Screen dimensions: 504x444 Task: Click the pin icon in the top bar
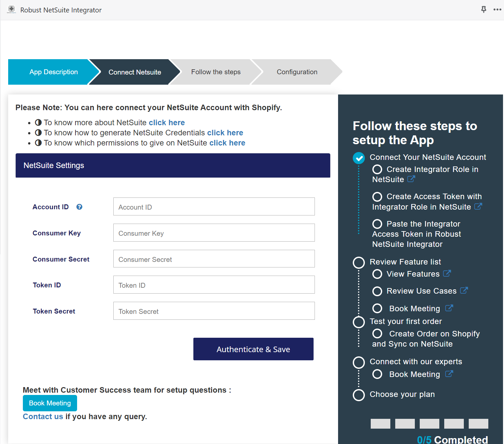tap(483, 9)
